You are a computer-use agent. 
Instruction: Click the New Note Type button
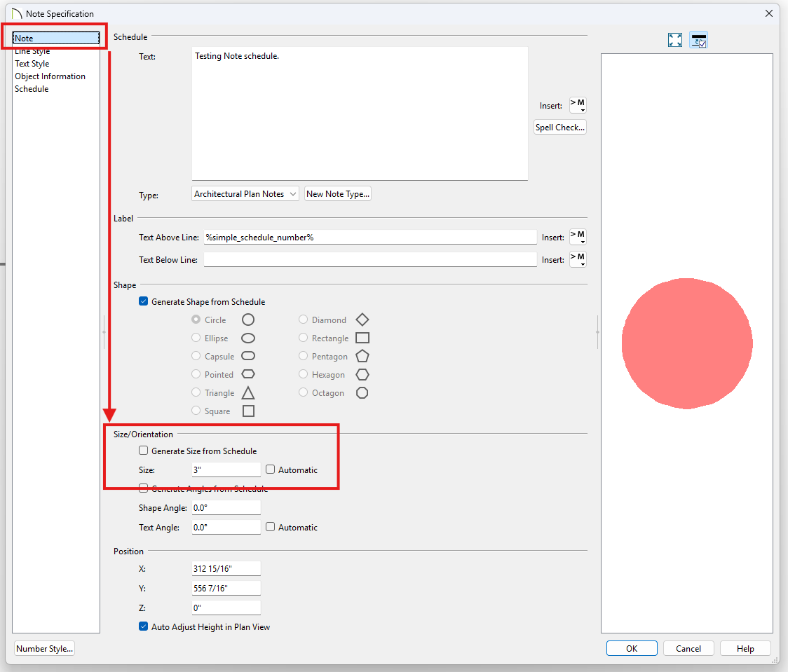pos(337,194)
